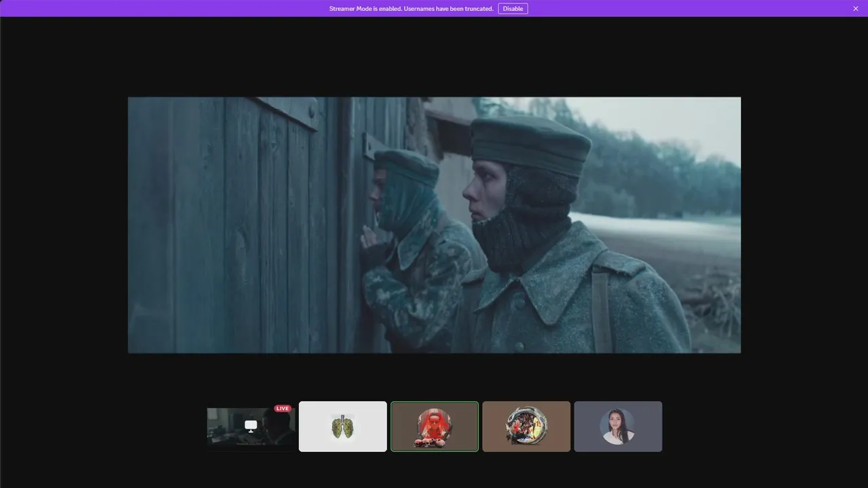Click the Streamer Mode enabled notice text

[411, 9]
